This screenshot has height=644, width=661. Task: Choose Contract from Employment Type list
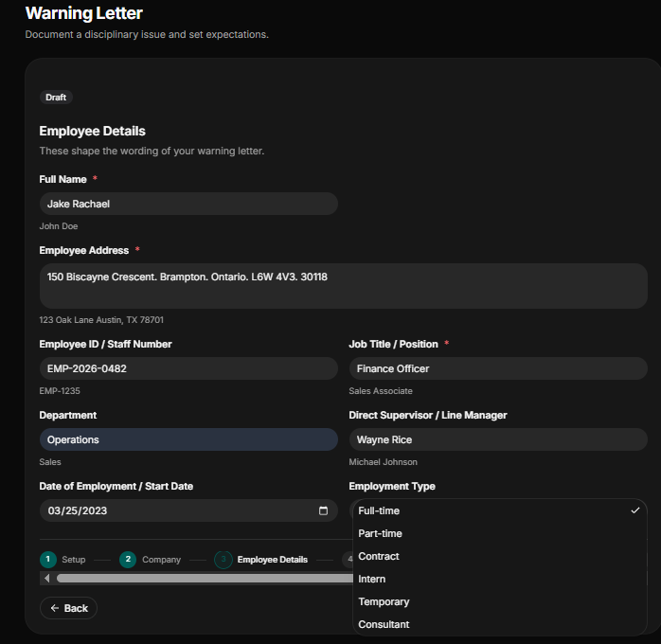(x=500, y=556)
